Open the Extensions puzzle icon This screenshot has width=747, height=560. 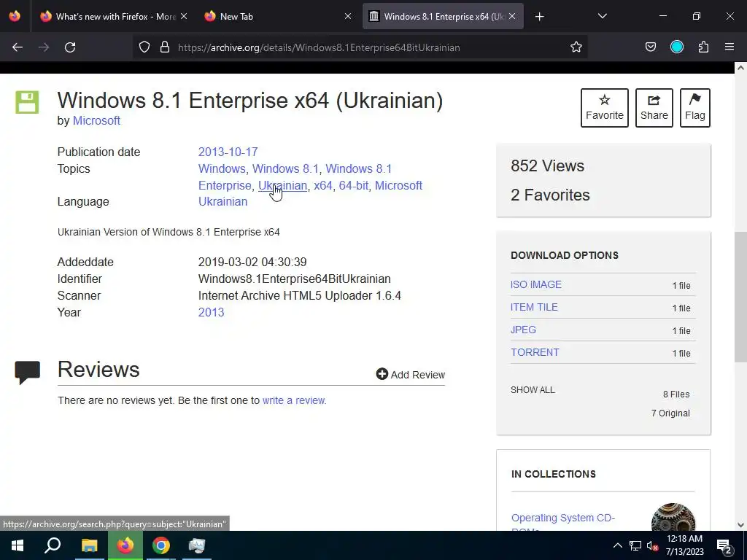click(x=703, y=47)
